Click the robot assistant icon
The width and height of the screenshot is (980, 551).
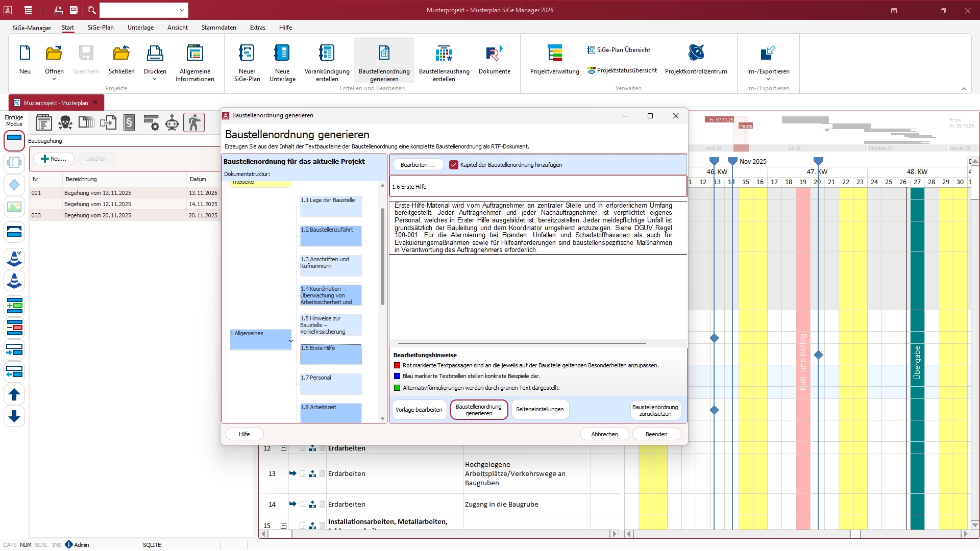[172, 122]
